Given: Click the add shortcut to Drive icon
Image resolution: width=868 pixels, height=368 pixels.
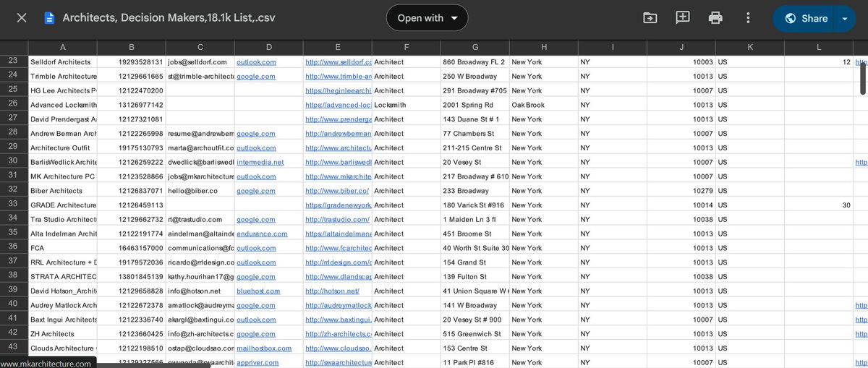Looking at the screenshot, I should point(650,18).
